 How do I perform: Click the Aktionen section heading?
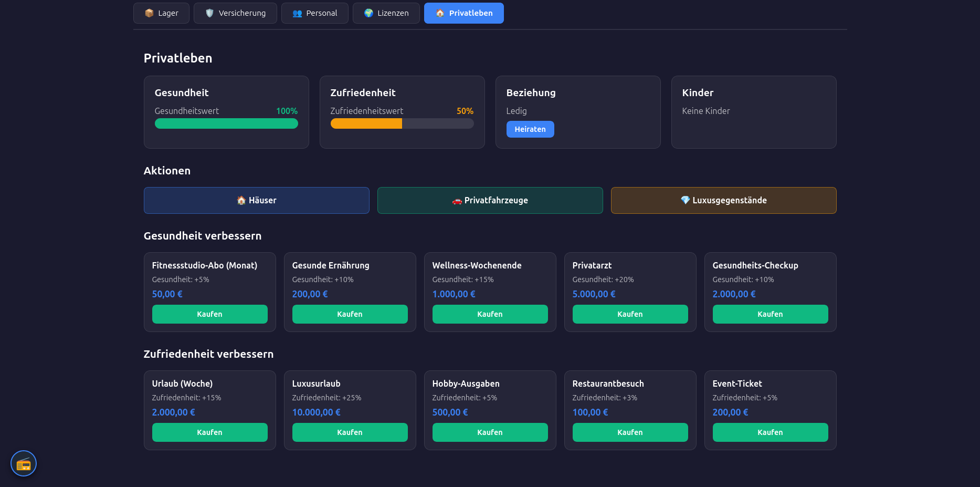(167, 171)
